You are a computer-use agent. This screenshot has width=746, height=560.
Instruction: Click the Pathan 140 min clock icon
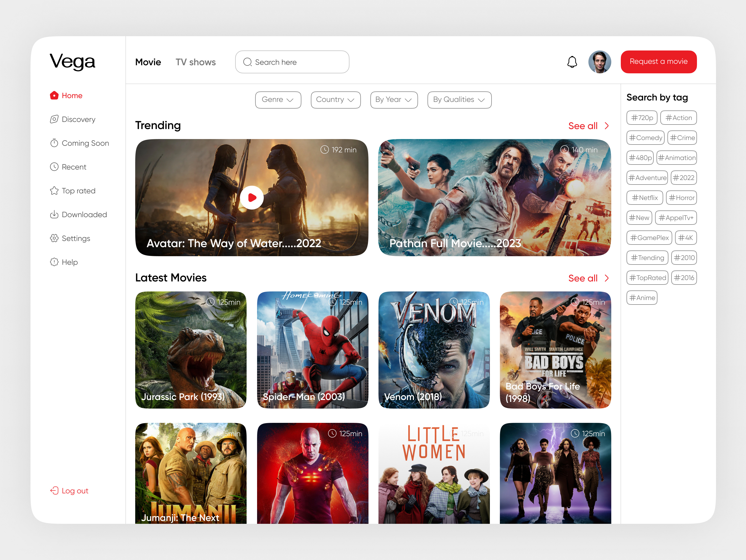[565, 150]
